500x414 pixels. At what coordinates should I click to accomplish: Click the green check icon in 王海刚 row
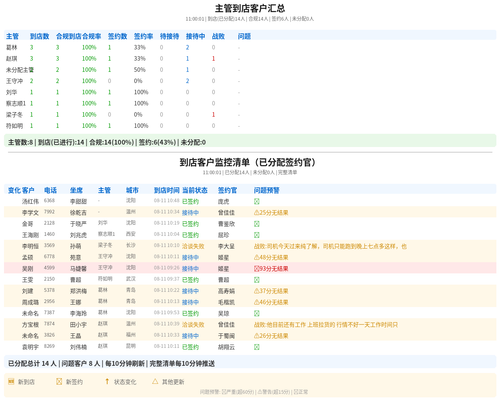pyautogui.click(x=257, y=235)
